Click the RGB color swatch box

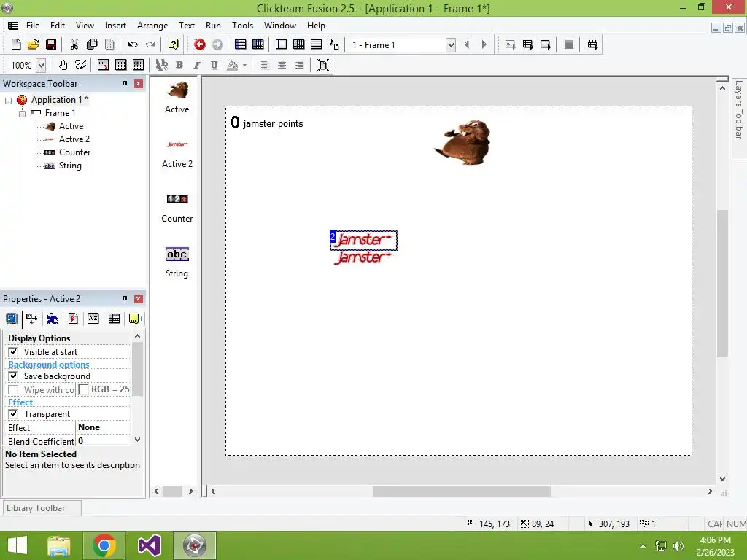point(83,389)
